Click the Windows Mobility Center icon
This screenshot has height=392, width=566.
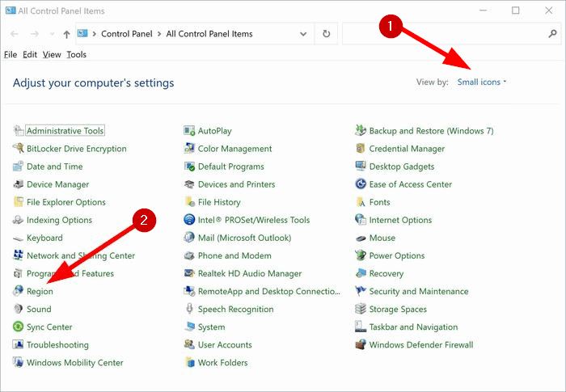tap(19, 362)
